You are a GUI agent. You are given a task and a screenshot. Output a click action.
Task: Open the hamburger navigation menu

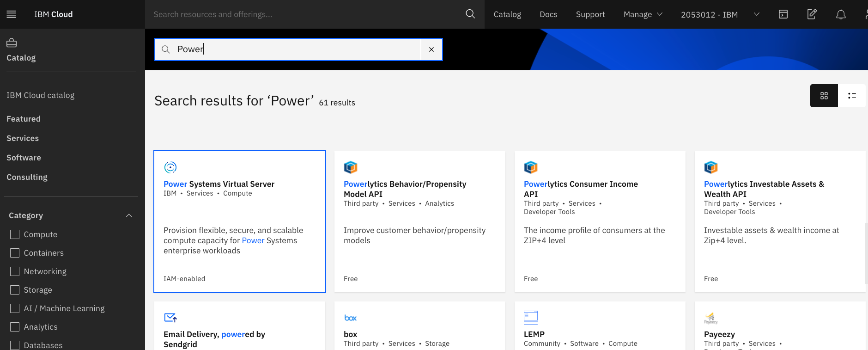[x=12, y=14]
